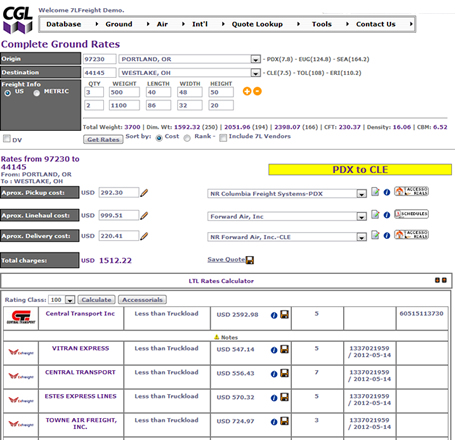Open the Quote Lookup menu
Viewport: 455px width, 440px height.
click(257, 24)
